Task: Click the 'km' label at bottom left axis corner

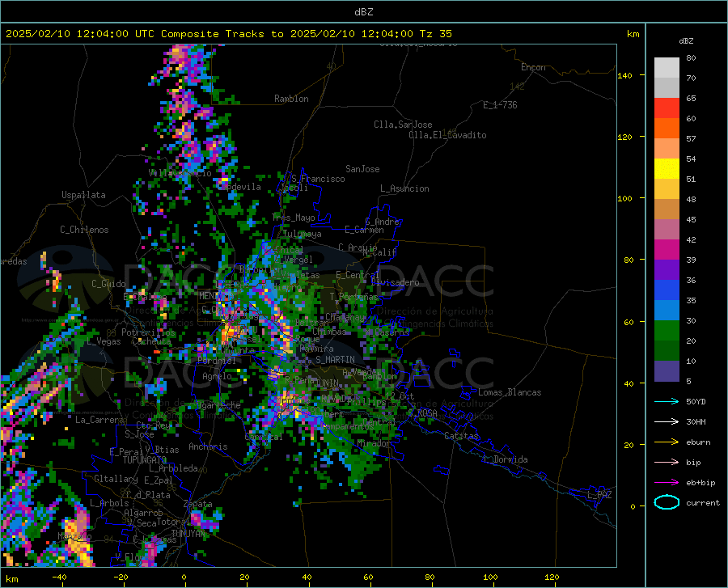Action: pos(11,579)
